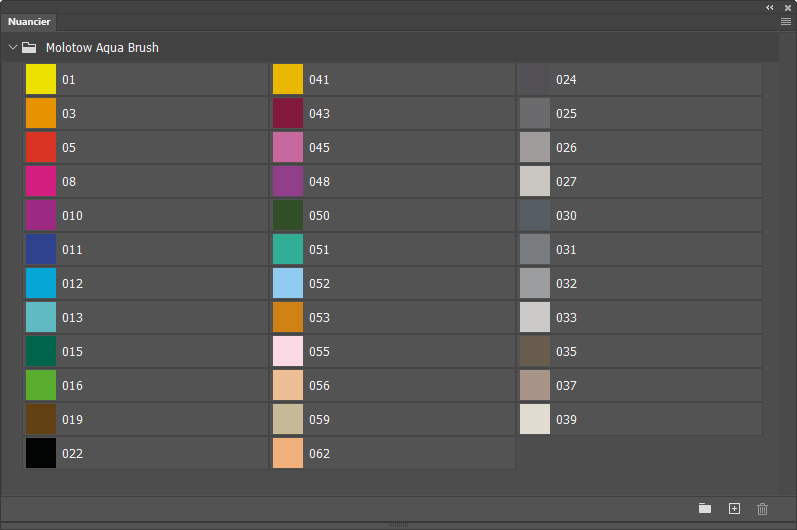Select the violet swatch 048
The image size is (797, 530).
pos(288,181)
